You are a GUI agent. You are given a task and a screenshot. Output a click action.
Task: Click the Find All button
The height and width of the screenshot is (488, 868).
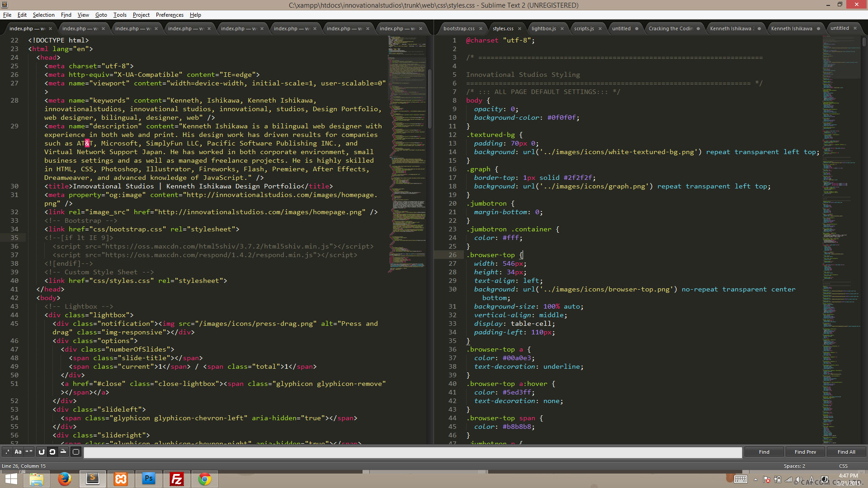[x=846, y=452]
